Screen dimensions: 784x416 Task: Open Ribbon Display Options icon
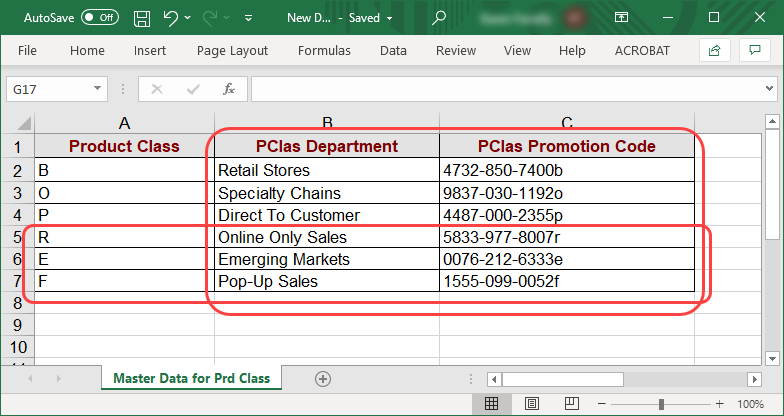point(621,18)
